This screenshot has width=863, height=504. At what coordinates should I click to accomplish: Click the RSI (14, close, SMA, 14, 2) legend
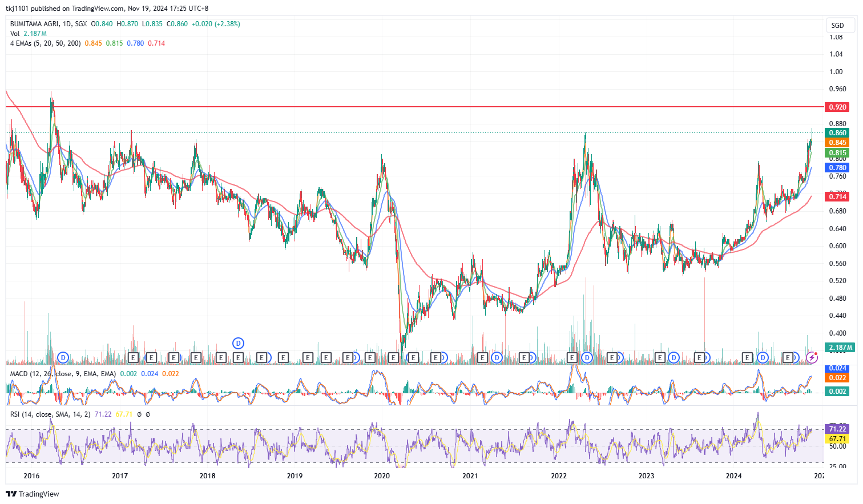(x=50, y=414)
